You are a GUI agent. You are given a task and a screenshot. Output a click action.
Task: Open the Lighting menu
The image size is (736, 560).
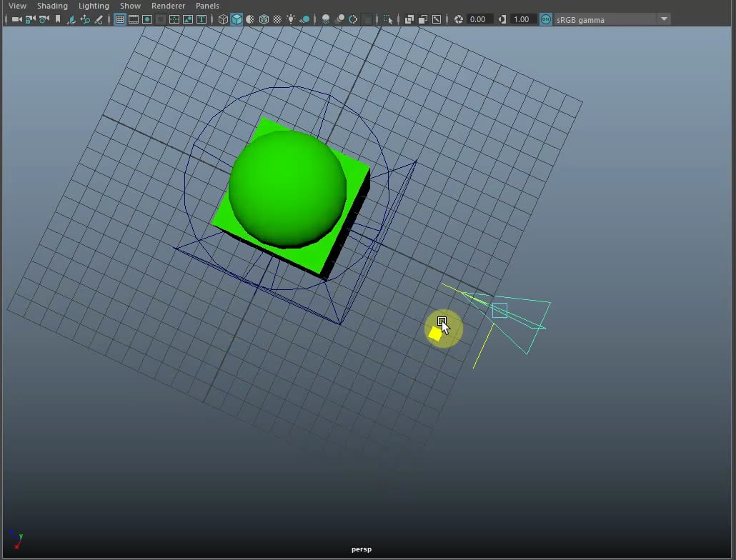click(x=94, y=6)
